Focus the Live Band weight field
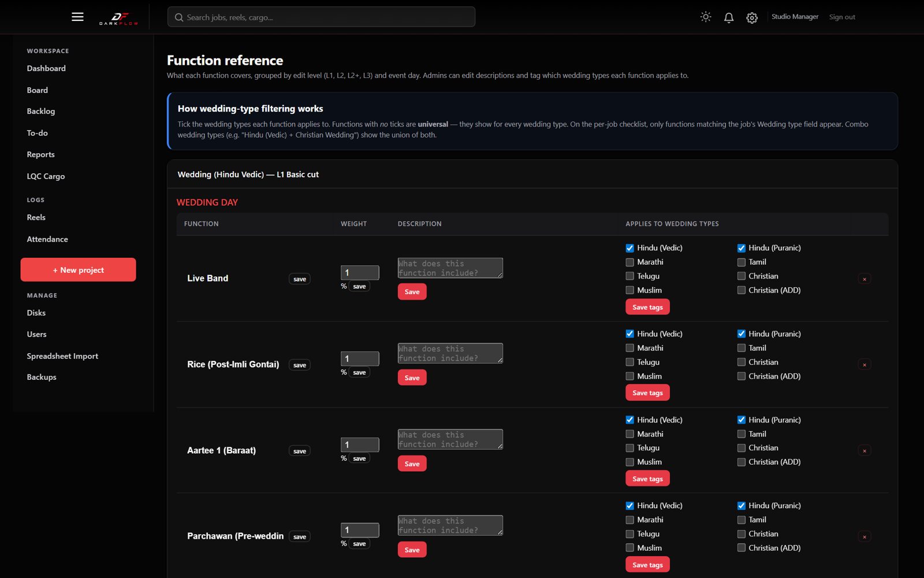This screenshot has width=924, height=578. click(x=360, y=272)
